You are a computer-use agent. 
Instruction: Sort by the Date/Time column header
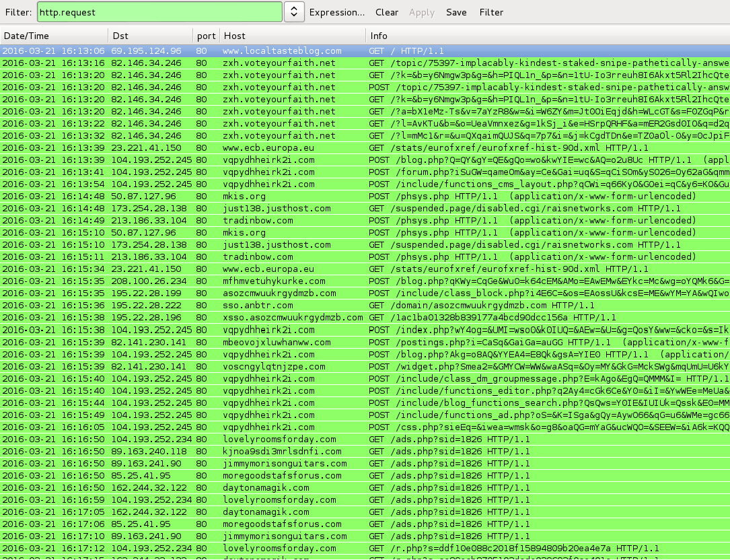(x=54, y=36)
